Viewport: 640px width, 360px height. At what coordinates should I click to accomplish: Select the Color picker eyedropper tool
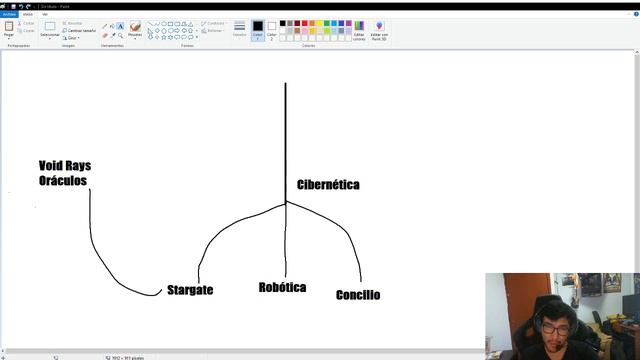click(x=113, y=36)
